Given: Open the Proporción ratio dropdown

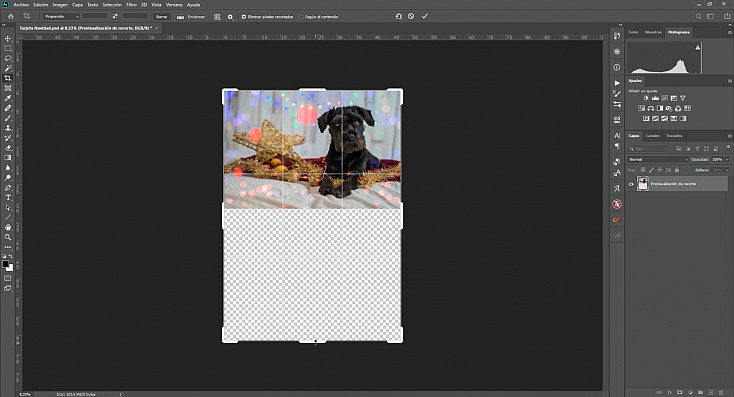Looking at the screenshot, I should 61,17.
